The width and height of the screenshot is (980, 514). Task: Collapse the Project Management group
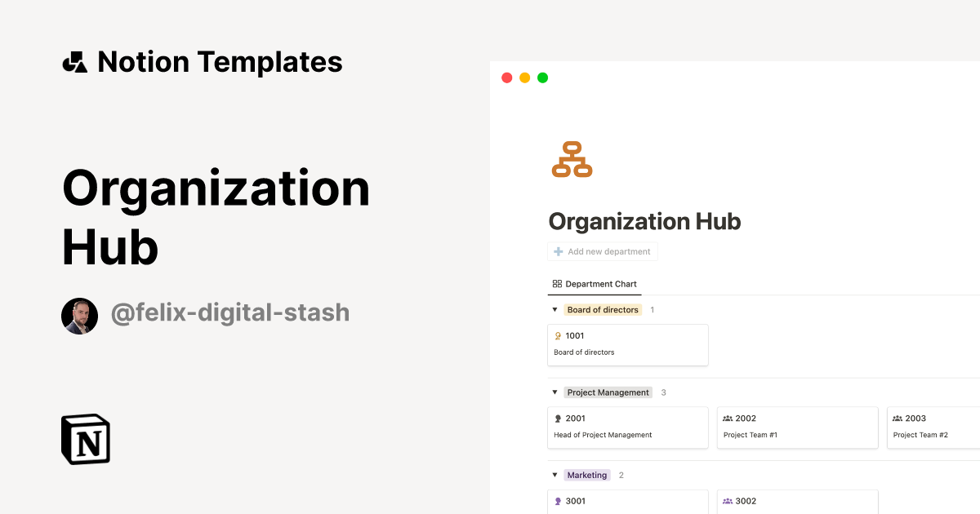click(554, 392)
